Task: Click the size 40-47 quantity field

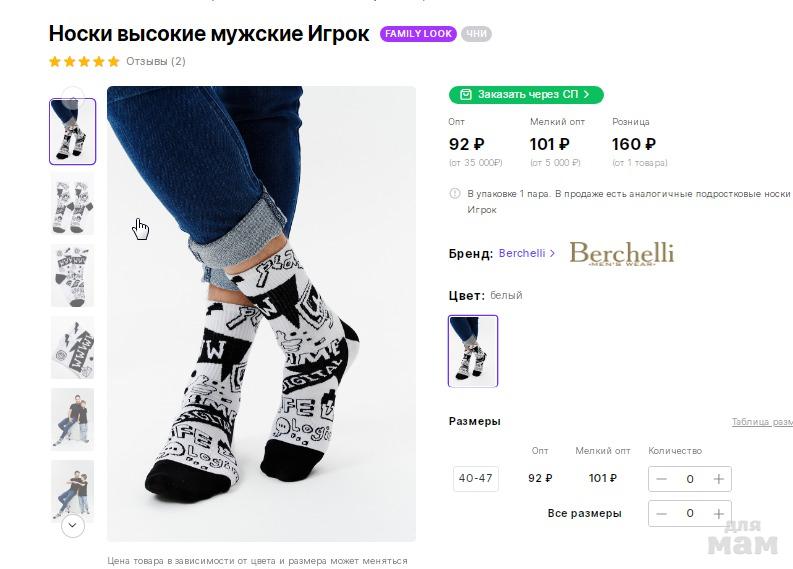Action: point(690,479)
